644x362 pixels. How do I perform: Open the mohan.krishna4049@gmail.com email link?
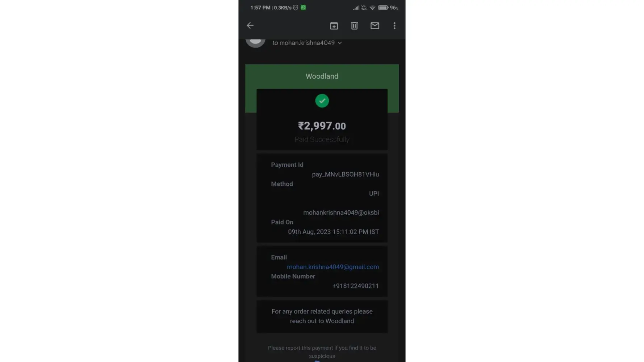pyautogui.click(x=333, y=267)
